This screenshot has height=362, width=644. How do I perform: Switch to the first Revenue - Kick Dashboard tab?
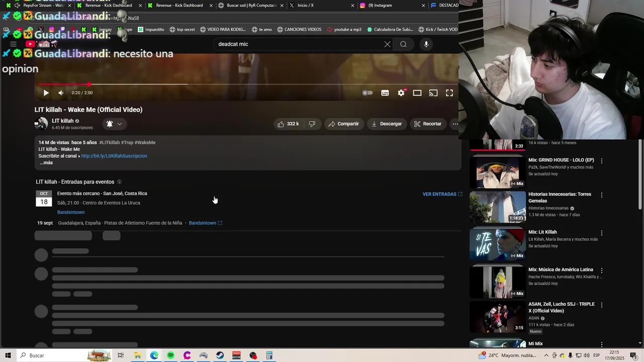[x=109, y=6]
